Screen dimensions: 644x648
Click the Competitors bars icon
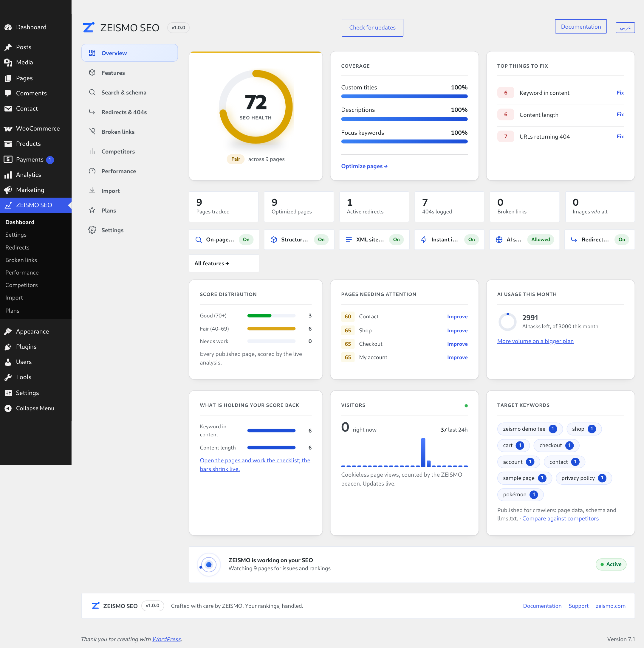(92, 151)
